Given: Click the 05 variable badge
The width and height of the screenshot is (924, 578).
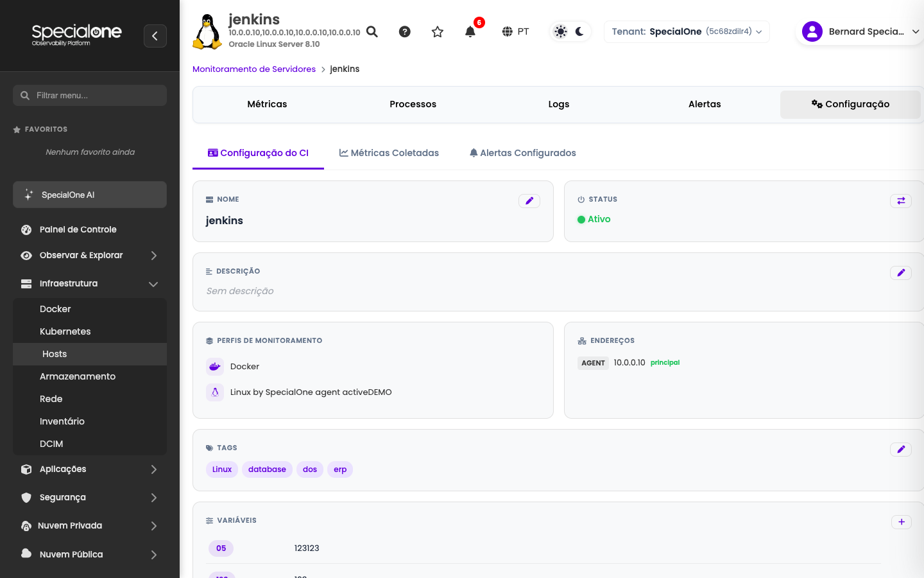Looking at the screenshot, I should 221,548.
